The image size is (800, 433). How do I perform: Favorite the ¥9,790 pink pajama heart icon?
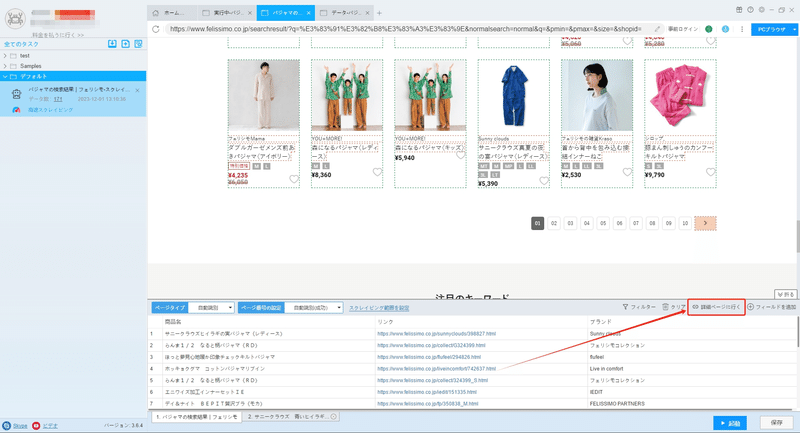click(710, 172)
